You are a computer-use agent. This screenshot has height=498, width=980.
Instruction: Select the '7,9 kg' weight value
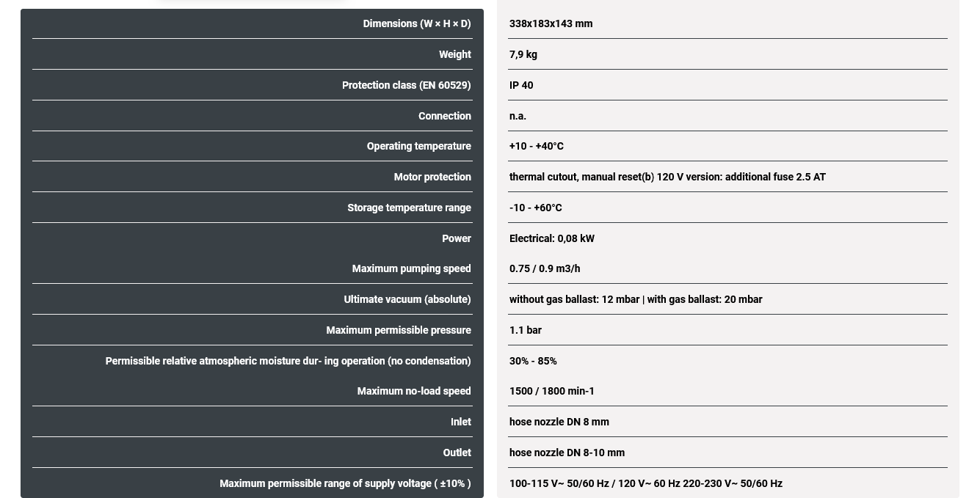coord(523,54)
